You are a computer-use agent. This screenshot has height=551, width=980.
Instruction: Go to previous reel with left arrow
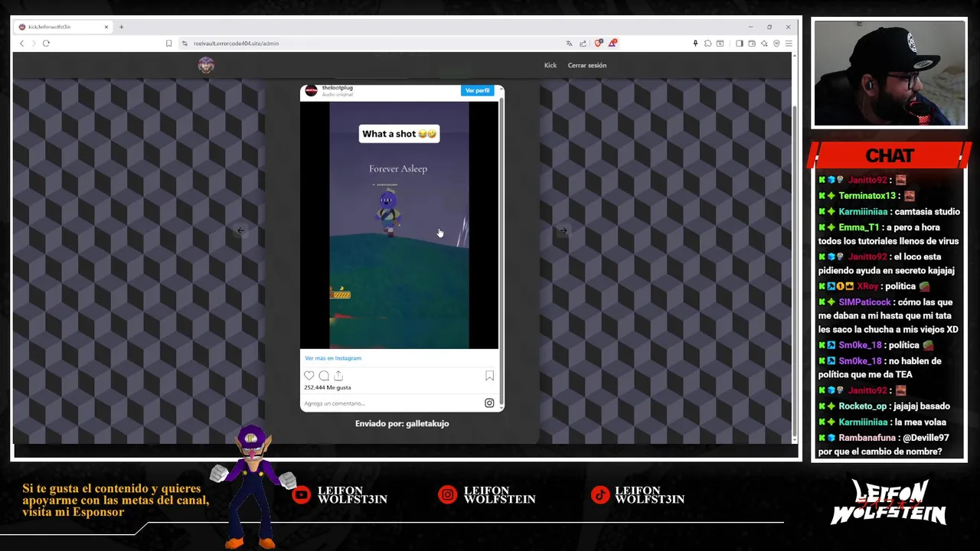click(x=240, y=230)
